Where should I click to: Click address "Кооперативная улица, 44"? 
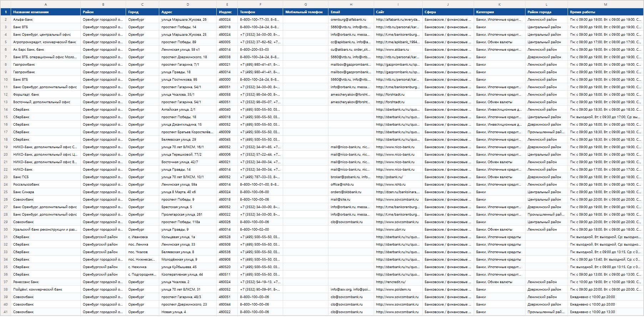coord(188,275)
